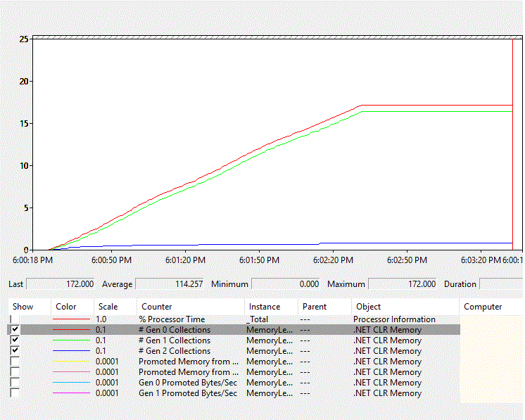Select the '# Gen 1 Collections' counter row

point(234,341)
